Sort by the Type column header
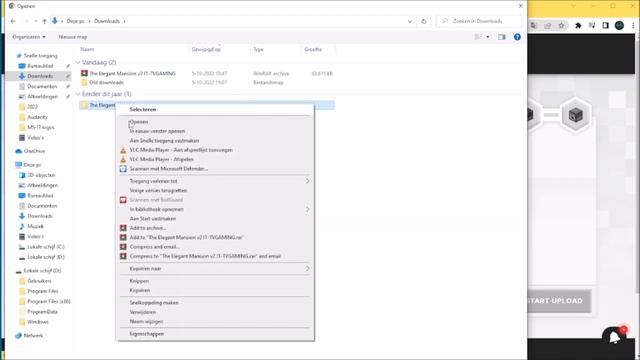 click(x=258, y=49)
